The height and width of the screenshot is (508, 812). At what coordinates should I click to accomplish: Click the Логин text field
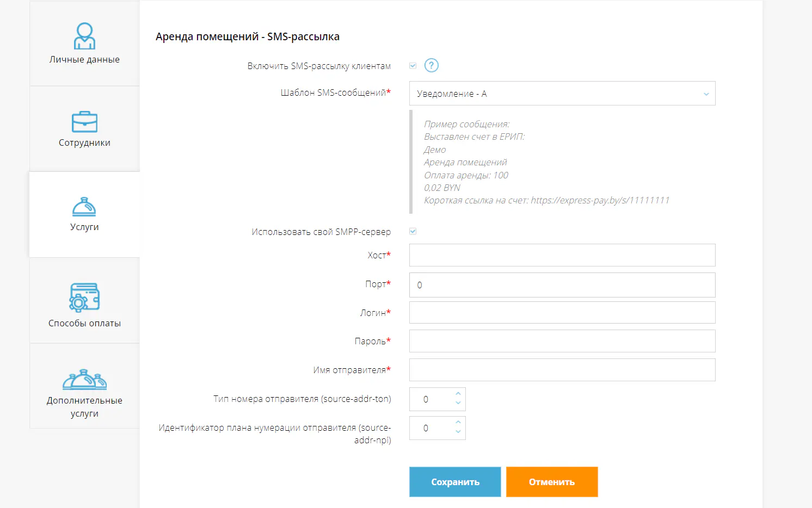[x=562, y=313]
